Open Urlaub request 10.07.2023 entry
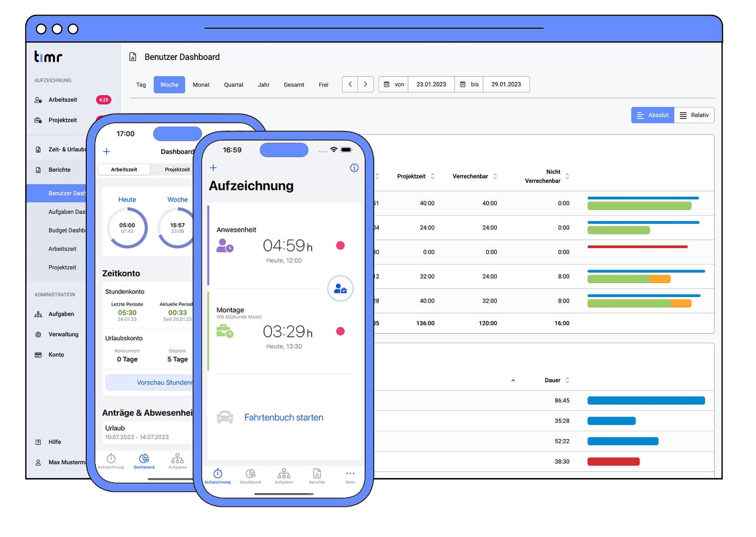The width and height of the screenshot is (756, 537). [x=148, y=432]
